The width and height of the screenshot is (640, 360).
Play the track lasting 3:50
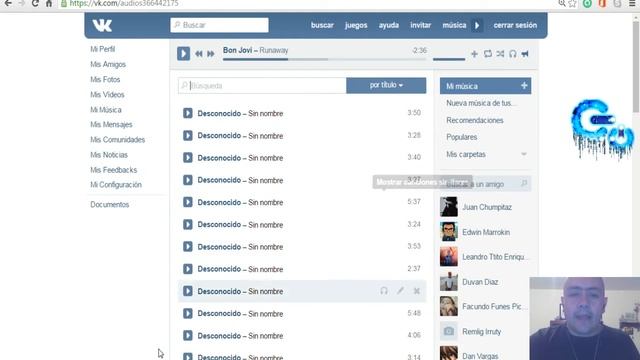pos(188,113)
